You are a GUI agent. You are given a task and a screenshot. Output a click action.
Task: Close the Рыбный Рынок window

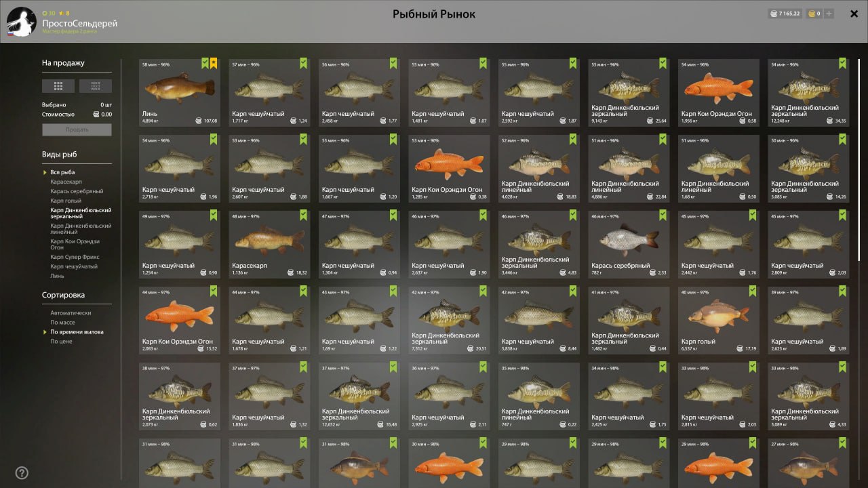pos(854,14)
